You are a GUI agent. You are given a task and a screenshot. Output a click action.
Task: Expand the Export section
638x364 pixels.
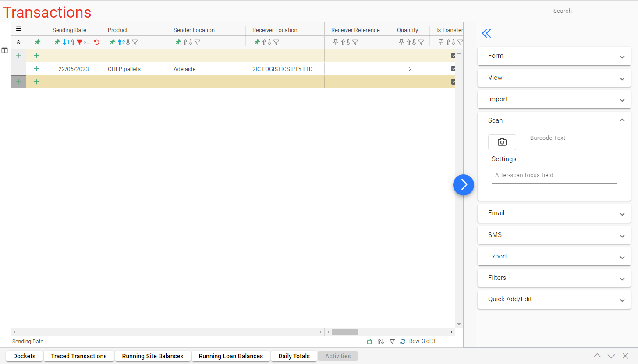pyautogui.click(x=554, y=257)
